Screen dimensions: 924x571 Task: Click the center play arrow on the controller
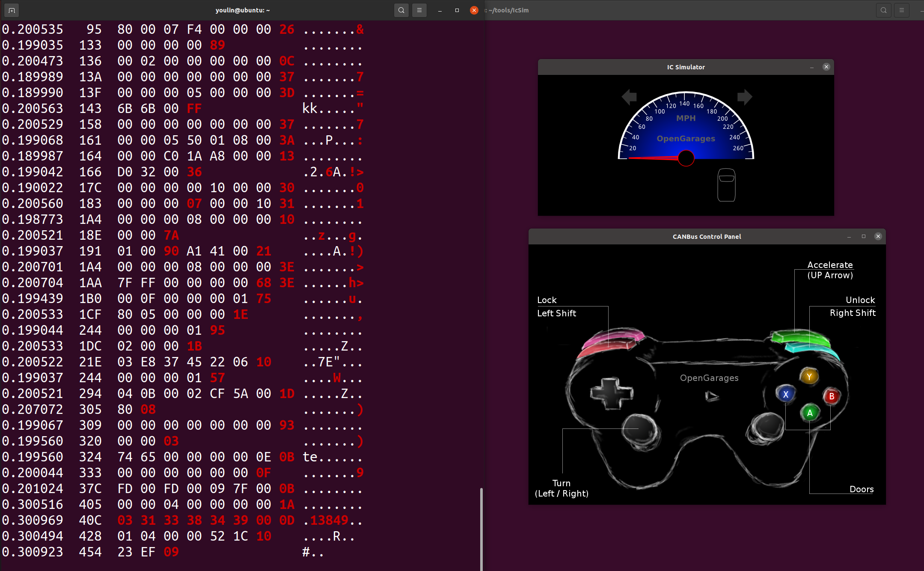click(712, 396)
